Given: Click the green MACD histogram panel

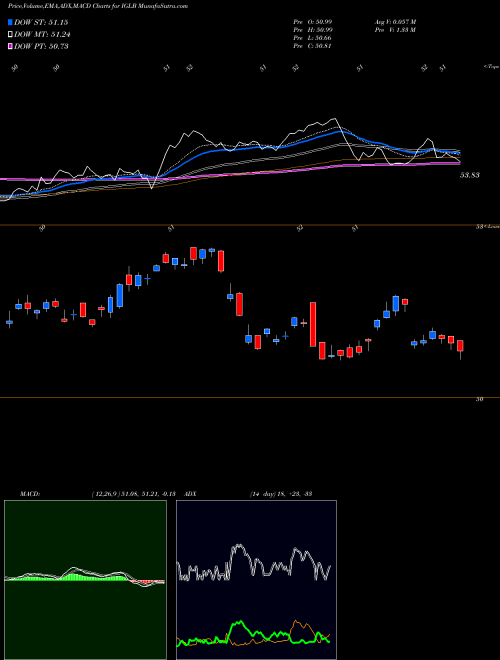Looking at the screenshot, I should click(x=85, y=580).
